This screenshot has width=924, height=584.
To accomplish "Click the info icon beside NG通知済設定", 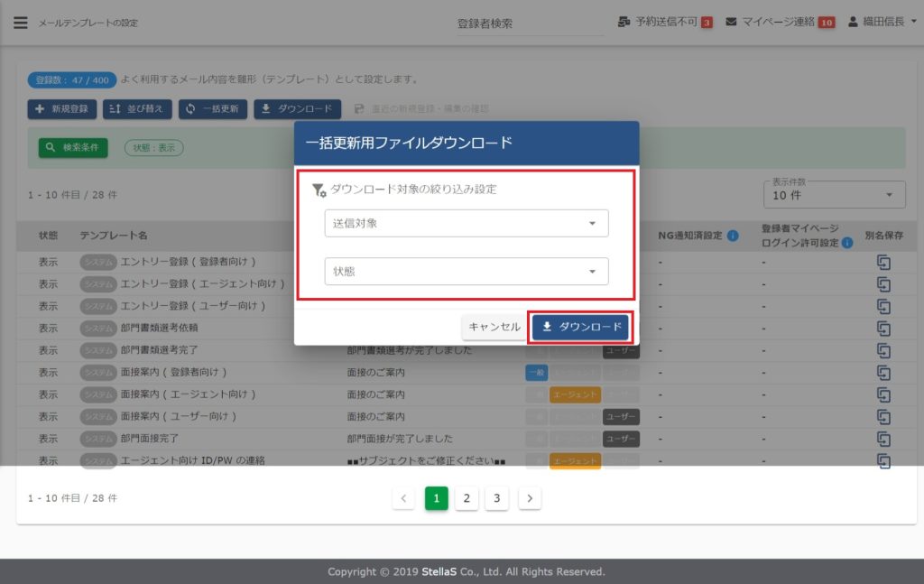I will 733,236.
